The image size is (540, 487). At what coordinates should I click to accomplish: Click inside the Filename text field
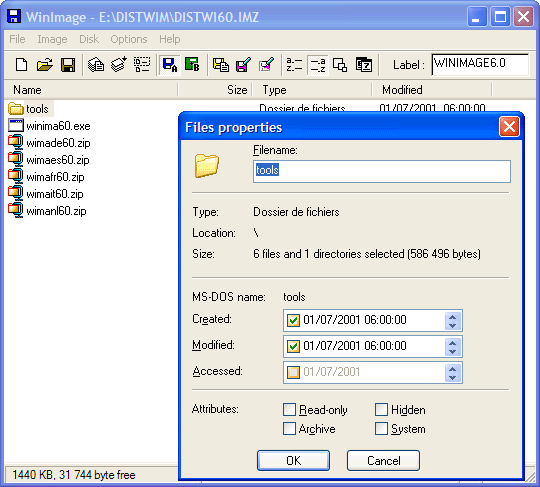(x=382, y=171)
